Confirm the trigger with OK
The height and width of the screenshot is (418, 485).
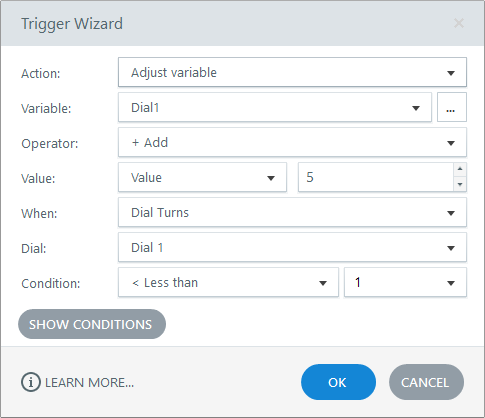click(x=338, y=382)
